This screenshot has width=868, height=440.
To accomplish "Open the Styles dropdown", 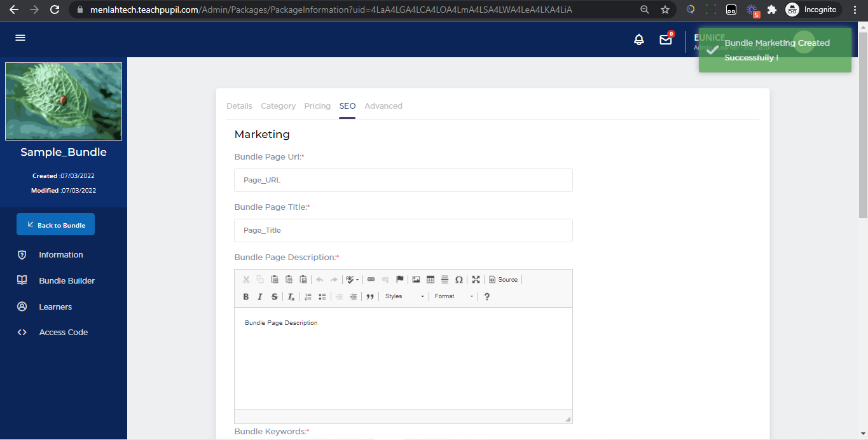I will click(x=404, y=297).
